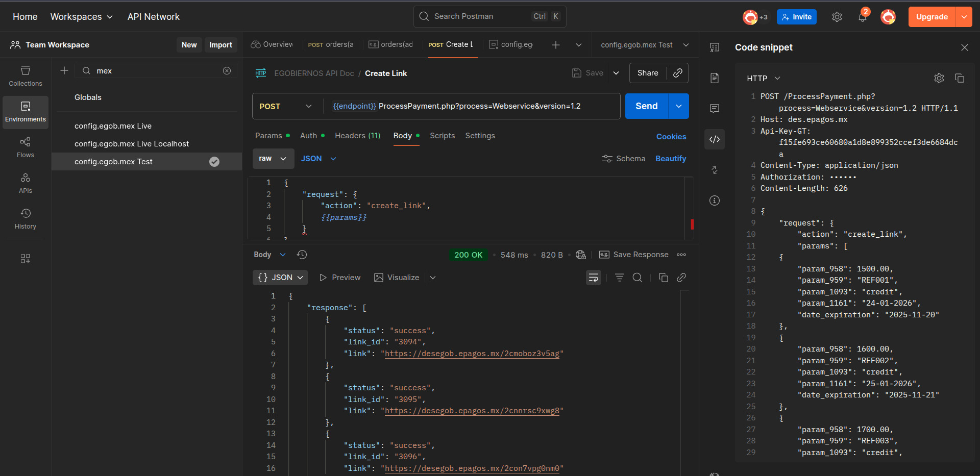Toggle word wrap in response viewer

(593, 278)
